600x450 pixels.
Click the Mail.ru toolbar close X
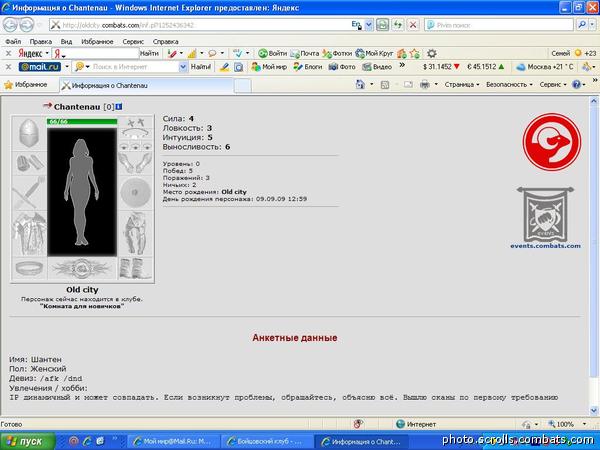coord(8,67)
